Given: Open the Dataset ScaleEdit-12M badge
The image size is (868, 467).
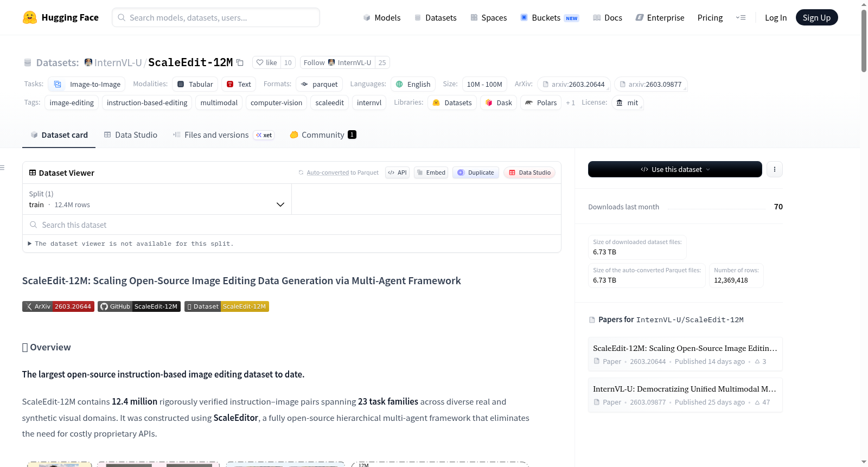Looking at the screenshot, I should click(227, 306).
